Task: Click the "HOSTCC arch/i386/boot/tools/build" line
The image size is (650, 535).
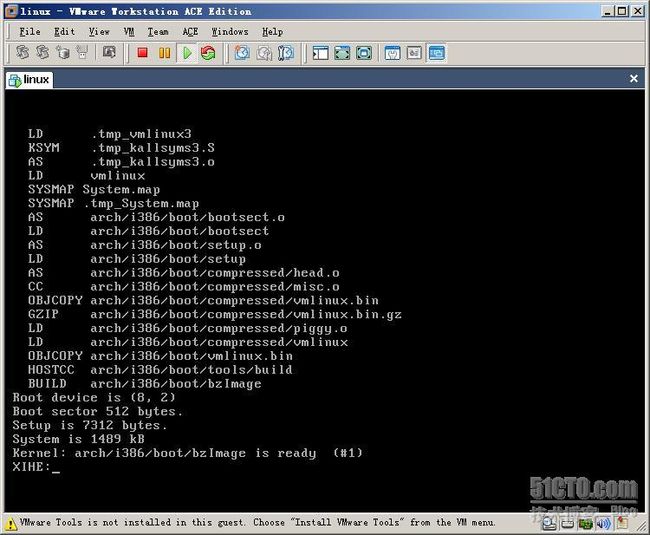Action: point(160,370)
